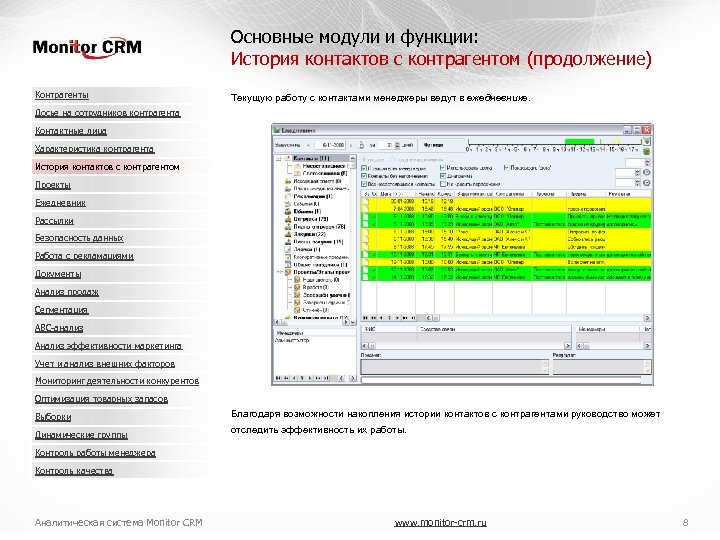The height and width of the screenshot is (540, 720).
Task: Toggle the Диаграмма checkbox
Action: point(443,176)
